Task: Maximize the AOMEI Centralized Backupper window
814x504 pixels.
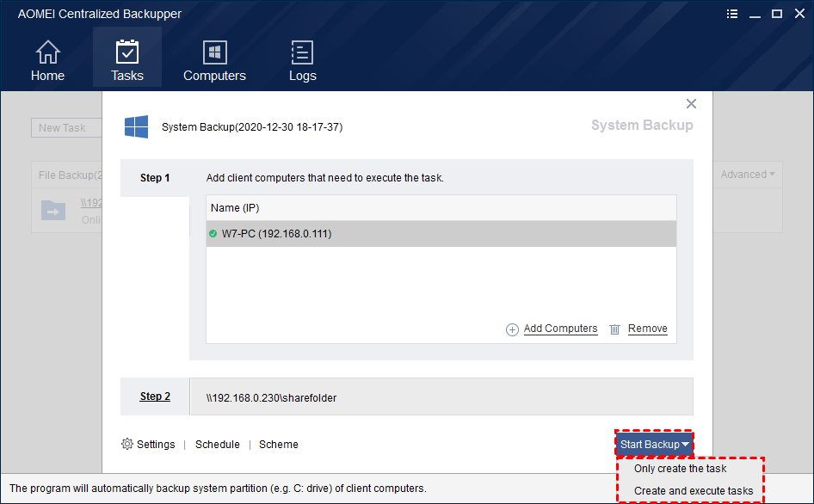Action: [777, 14]
